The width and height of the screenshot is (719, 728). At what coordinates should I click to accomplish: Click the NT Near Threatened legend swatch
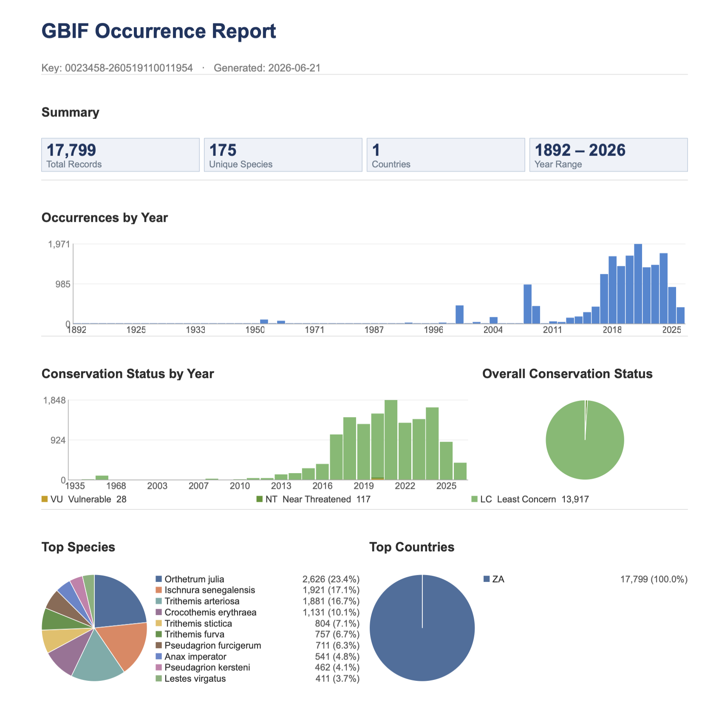(x=260, y=499)
